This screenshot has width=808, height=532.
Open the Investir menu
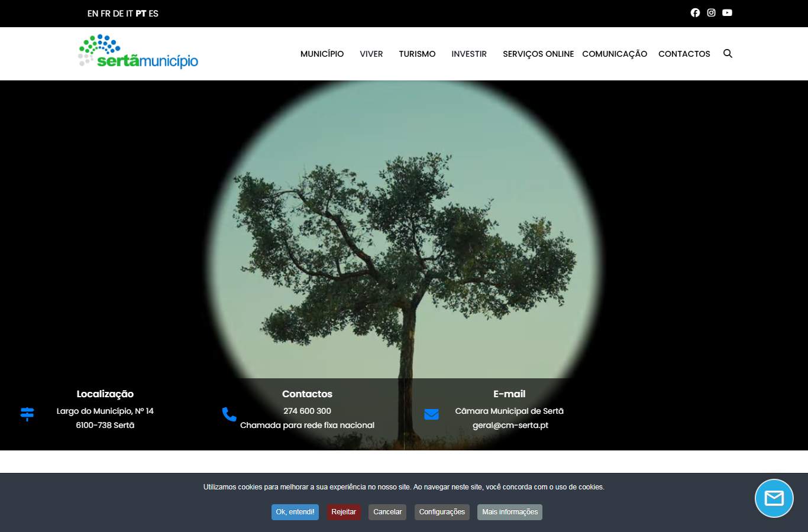(469, 54)
